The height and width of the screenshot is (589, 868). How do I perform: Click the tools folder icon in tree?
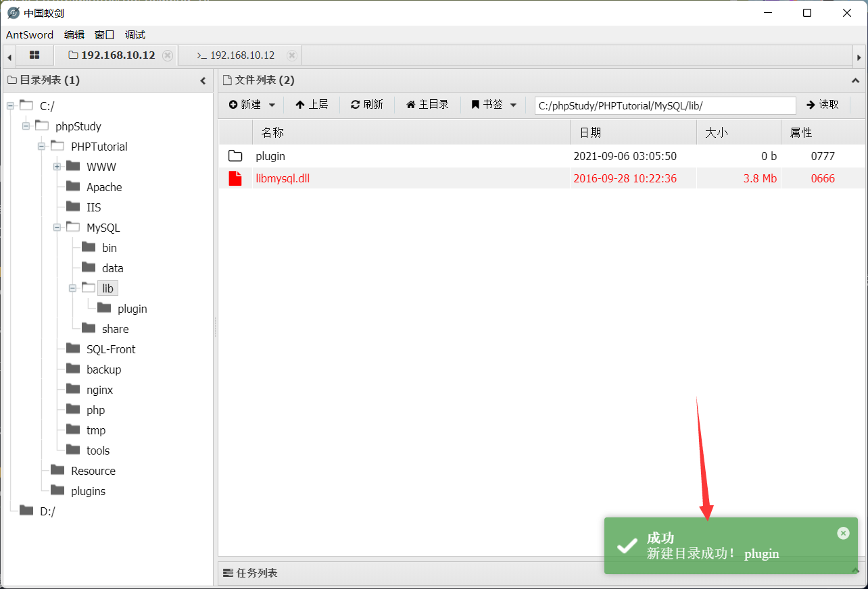pos(73,449)
